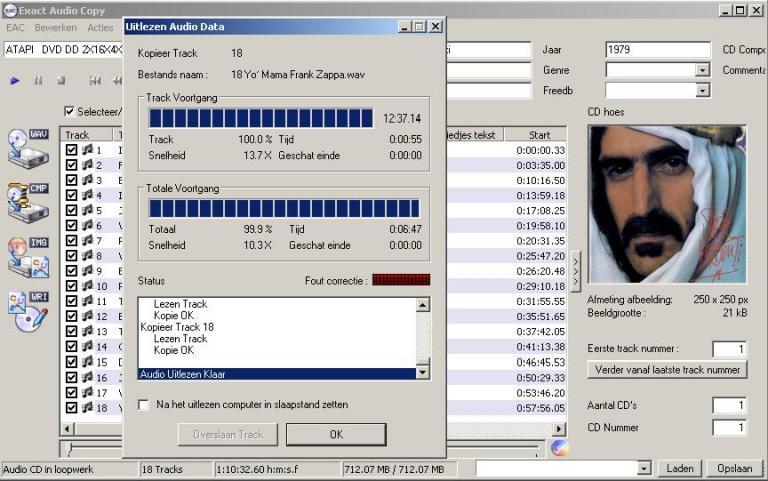Enable sleep after extraction checkbox

[144, 405]
